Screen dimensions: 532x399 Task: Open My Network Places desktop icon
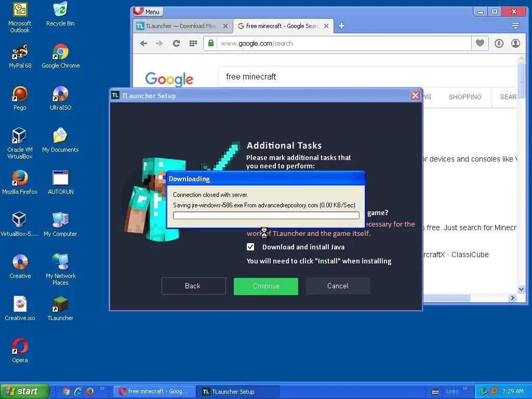coord(60,270)
